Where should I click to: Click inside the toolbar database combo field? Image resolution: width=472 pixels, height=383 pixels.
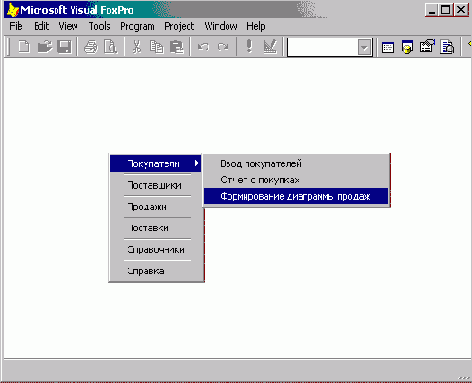pyautogui.click(x=323, y=47)
